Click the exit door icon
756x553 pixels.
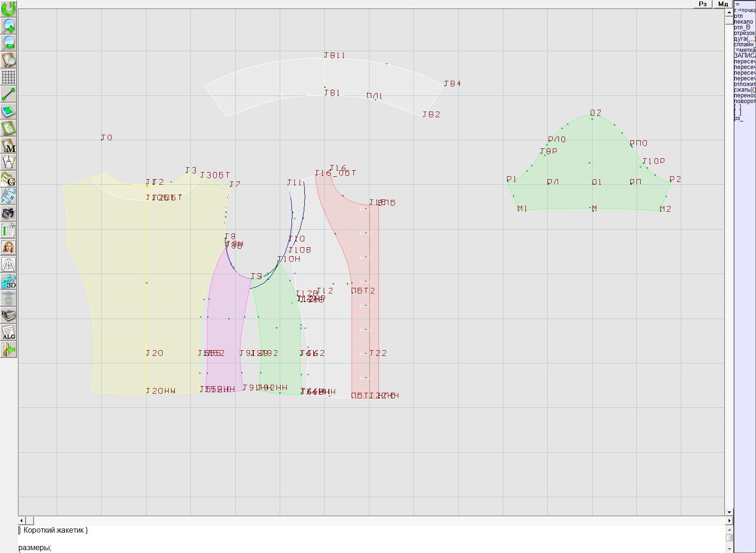click(x=9, y=350)
